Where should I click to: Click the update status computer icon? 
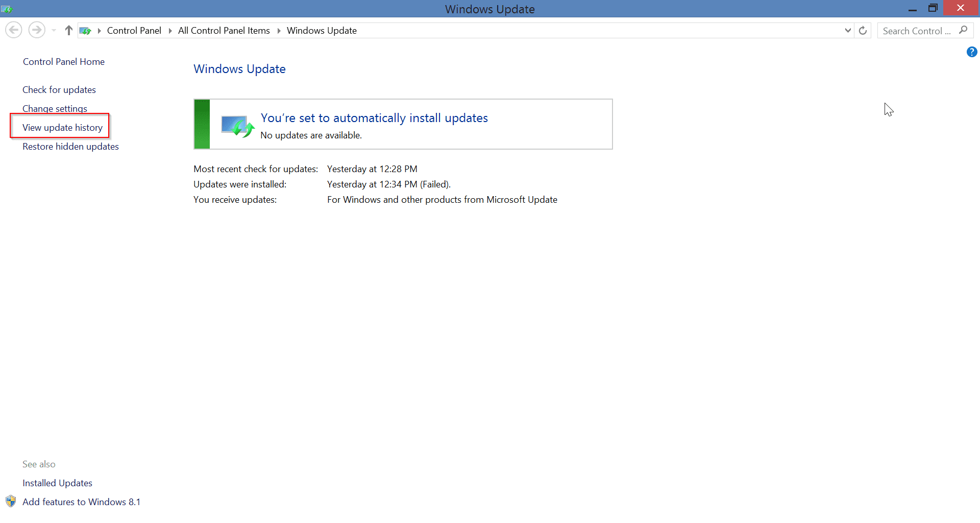point(237,126)
